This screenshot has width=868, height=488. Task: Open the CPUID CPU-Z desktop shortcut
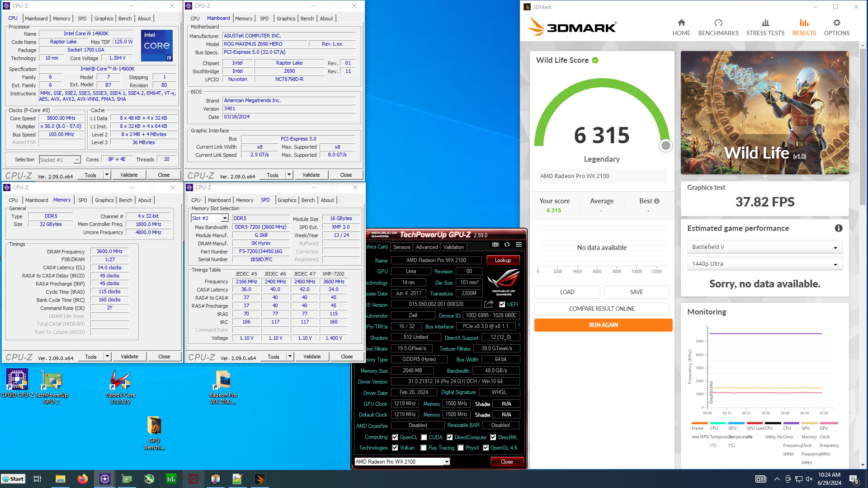point(17,384)
